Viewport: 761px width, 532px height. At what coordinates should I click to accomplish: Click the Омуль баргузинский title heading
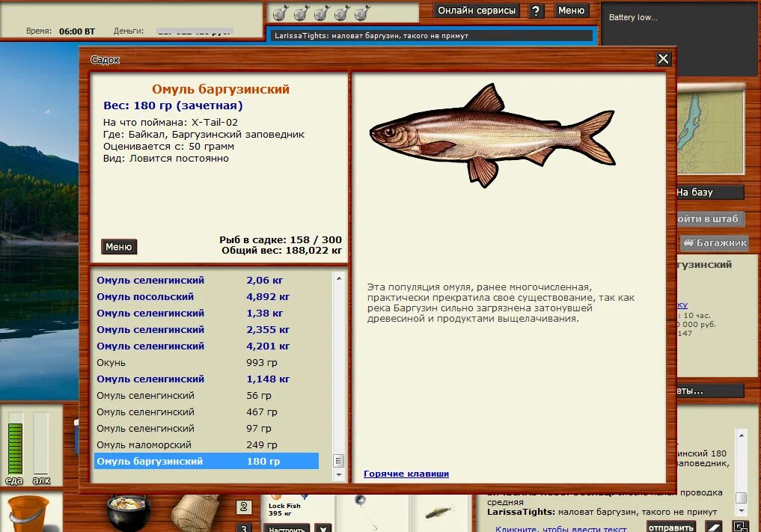pyautogui.click(x=220, y=89)
